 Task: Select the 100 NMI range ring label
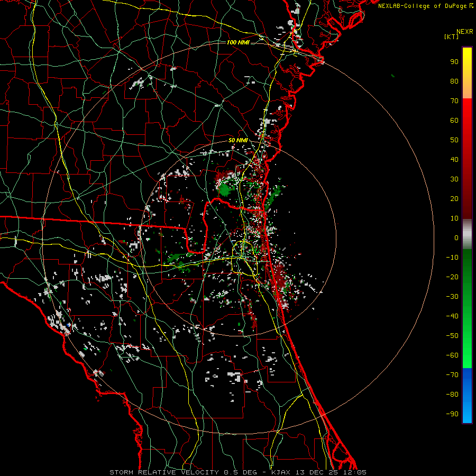[238, 42]
